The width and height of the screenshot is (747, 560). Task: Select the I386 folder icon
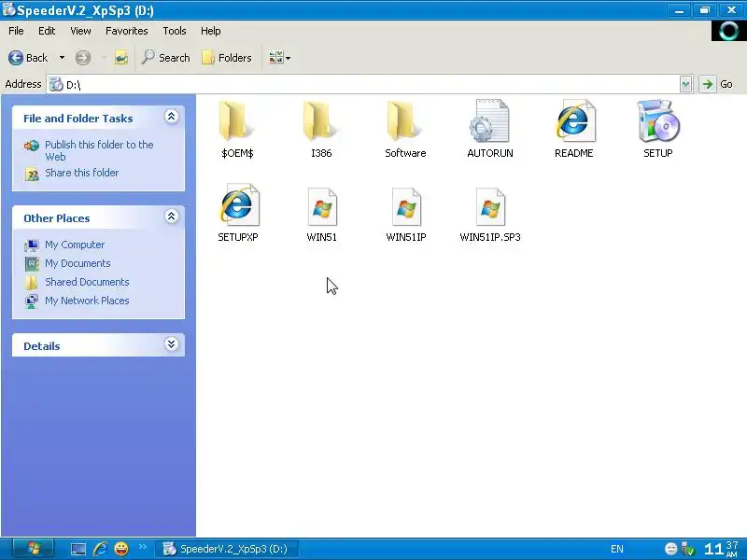pos(321,122)
